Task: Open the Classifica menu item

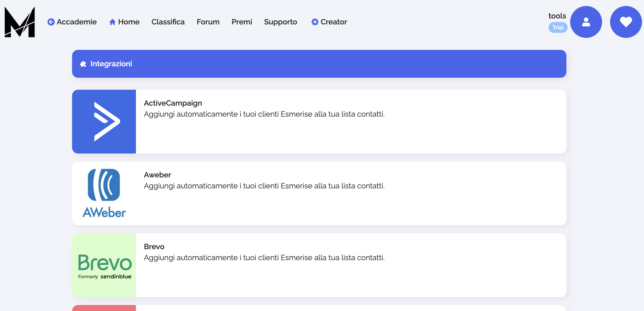Action: click(x=168, y=22)
